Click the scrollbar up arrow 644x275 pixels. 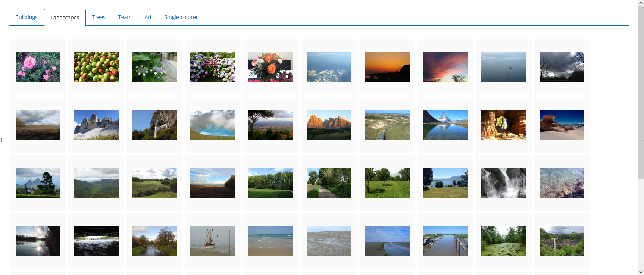coord(641,3)
